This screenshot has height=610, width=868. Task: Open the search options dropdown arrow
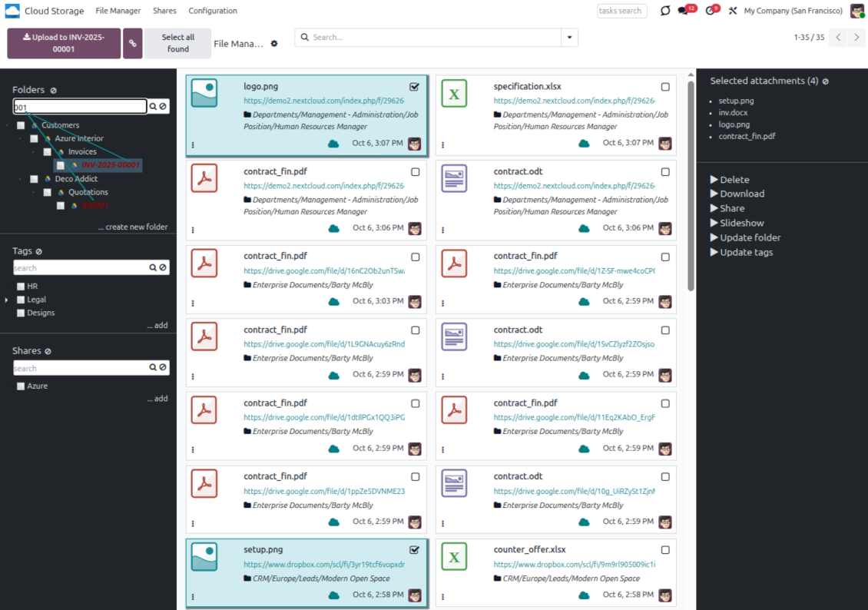pos(569,38)
